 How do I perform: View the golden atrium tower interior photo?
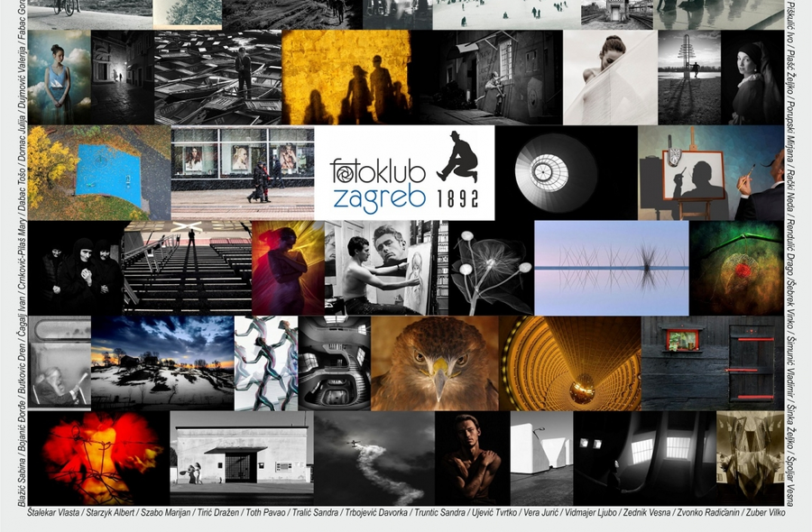coord(570,363)
